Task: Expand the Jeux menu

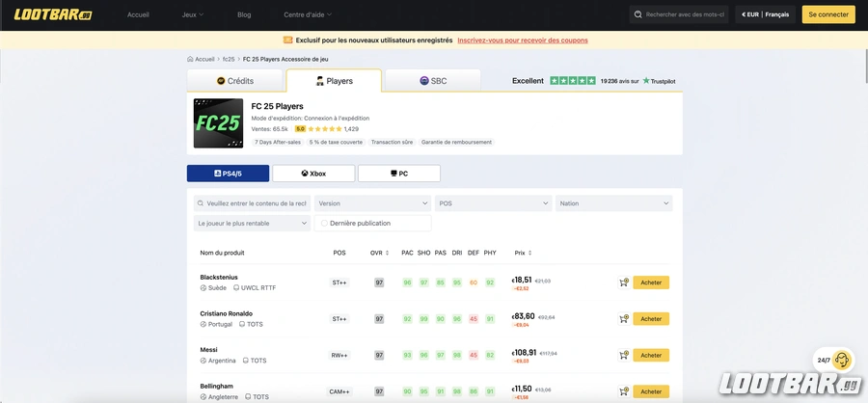Action: [x=193, y=15]
